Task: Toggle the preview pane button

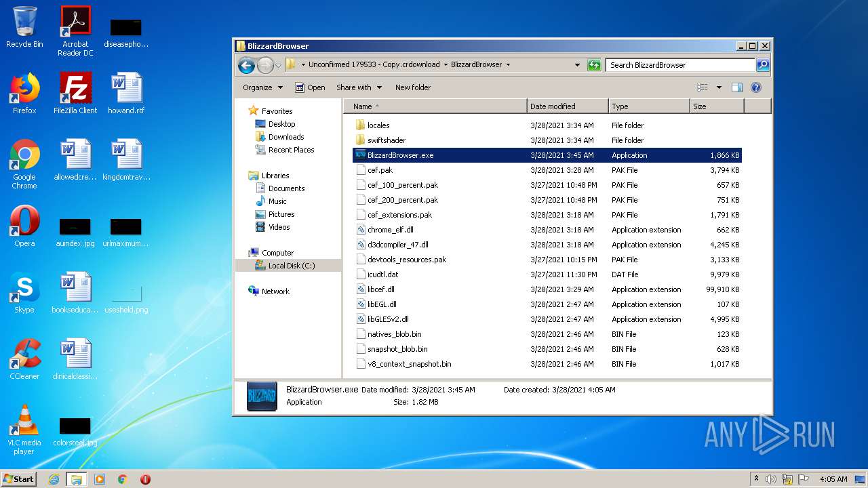Action: coord(737,87)
